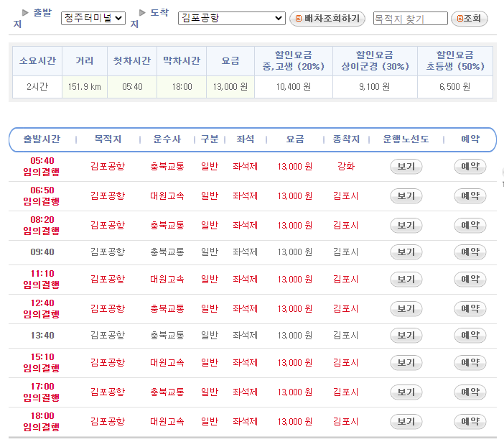Select the 9,100 원 discount fare
504x442 pixels.
[x=375, y=87]
